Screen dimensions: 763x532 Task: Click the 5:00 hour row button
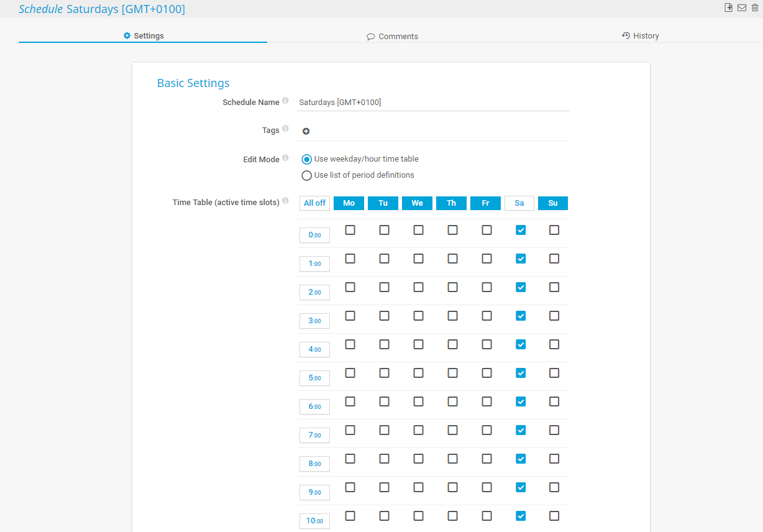click(314, 378)
